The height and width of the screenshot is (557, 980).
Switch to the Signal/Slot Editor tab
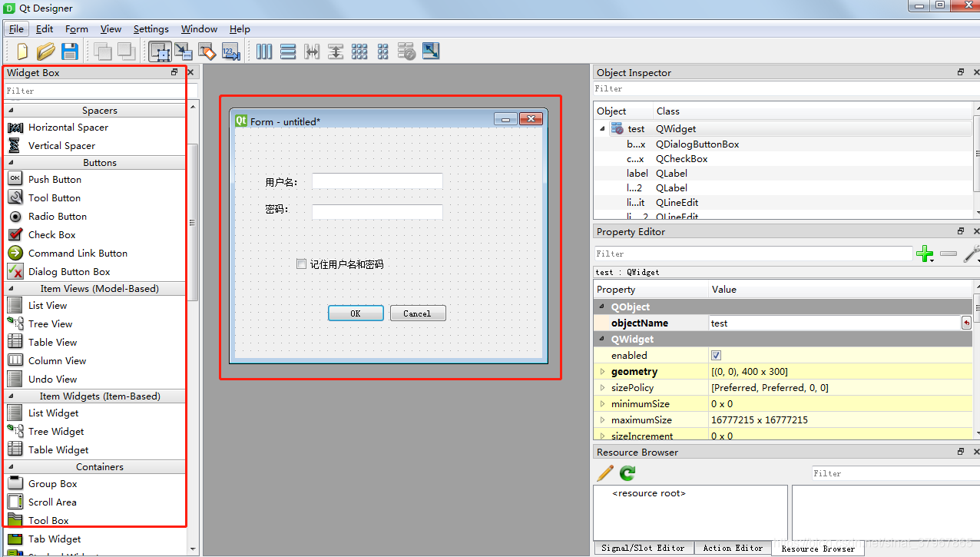(643, 548)
